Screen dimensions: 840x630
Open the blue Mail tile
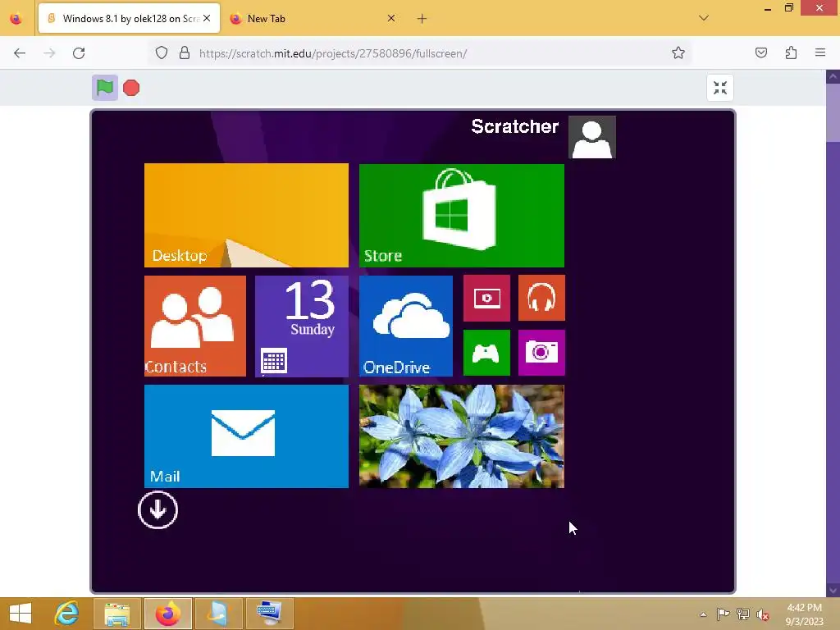pyautogui.click(x=246, y=436)
